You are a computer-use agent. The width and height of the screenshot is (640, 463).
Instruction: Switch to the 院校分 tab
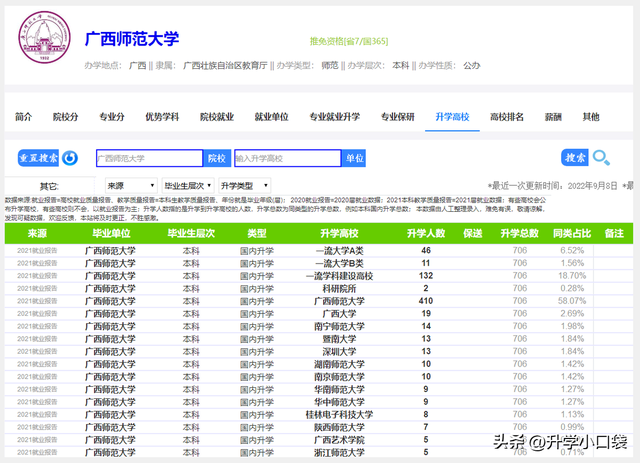65,117
